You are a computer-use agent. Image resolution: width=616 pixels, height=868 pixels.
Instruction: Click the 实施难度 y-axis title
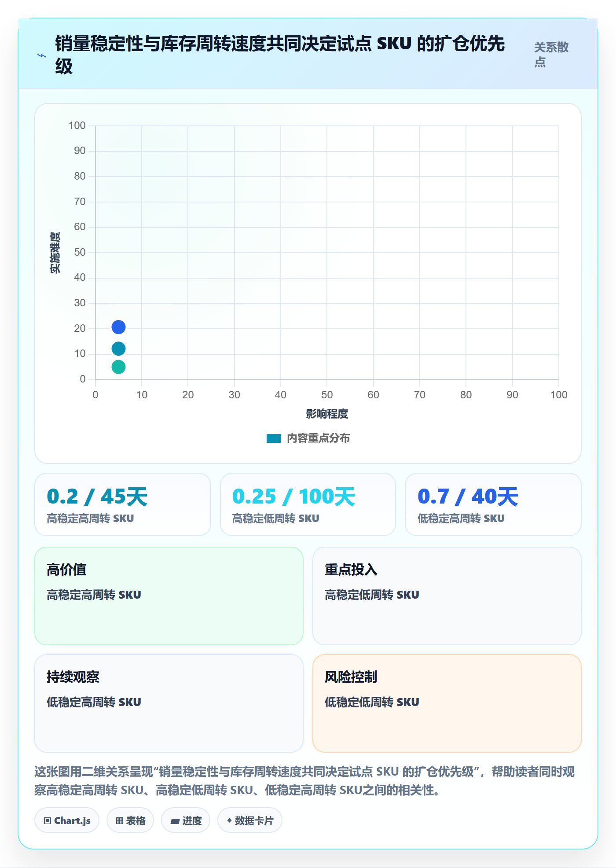pos(55,253)
